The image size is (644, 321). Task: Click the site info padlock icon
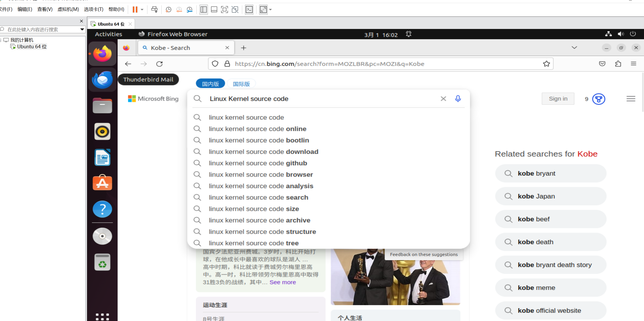click(227, 64)
